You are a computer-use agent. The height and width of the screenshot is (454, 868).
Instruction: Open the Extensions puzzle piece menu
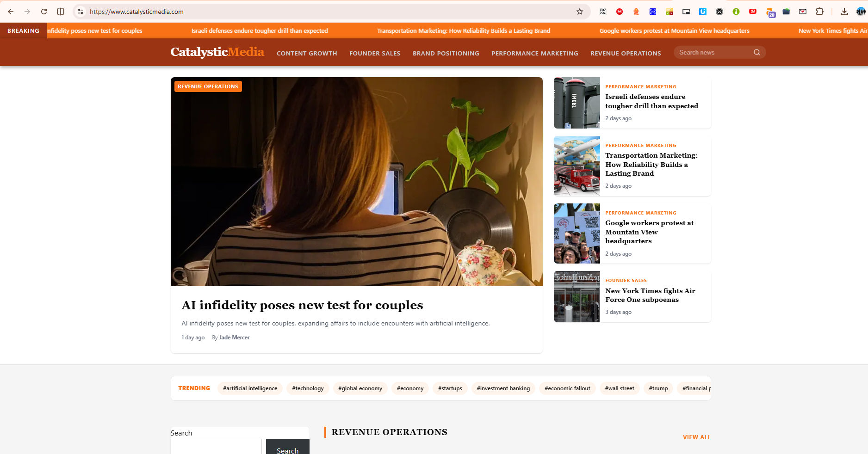[819, 12]
